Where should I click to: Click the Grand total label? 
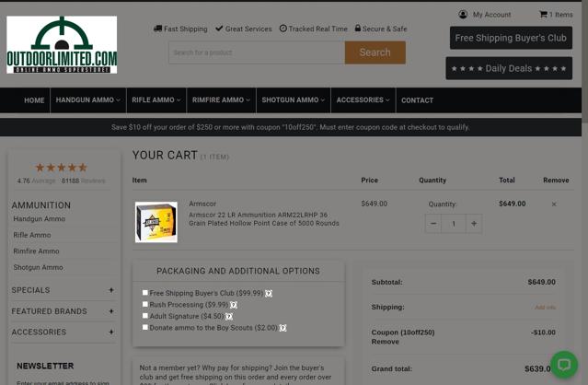pyautogui.click(x=391, y=368)
